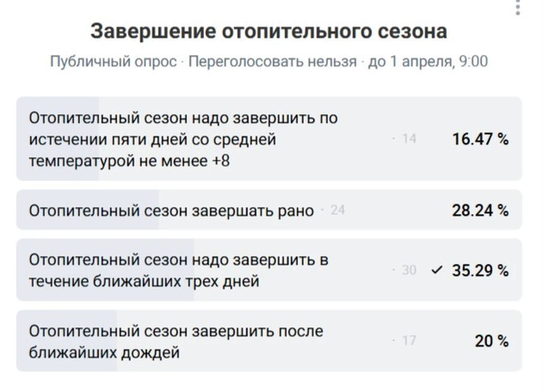Click the 35.29 % result value
The width and height of the screenshot is (543, 392).
tap(480, 270)
